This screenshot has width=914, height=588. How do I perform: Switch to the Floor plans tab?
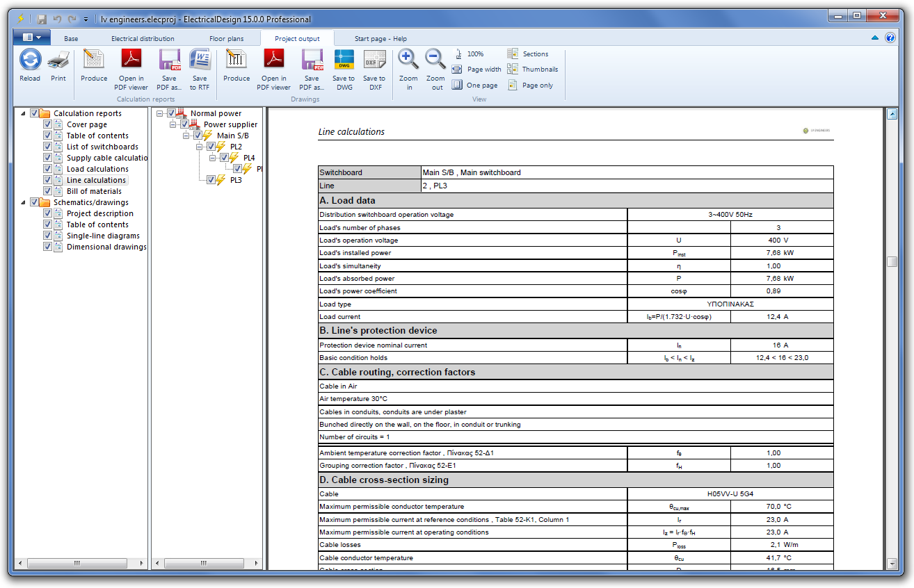[x=226, y=39]
